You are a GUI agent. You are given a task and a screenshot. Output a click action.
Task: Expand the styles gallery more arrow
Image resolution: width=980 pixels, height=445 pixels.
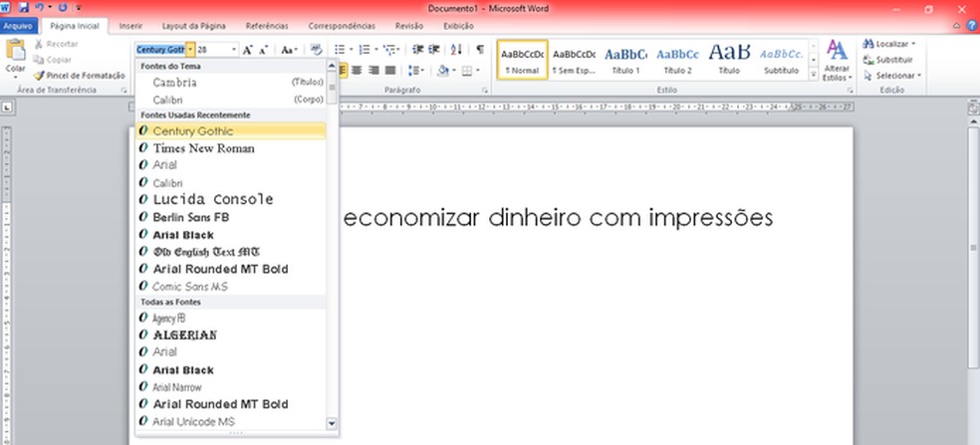coord(813,74)
